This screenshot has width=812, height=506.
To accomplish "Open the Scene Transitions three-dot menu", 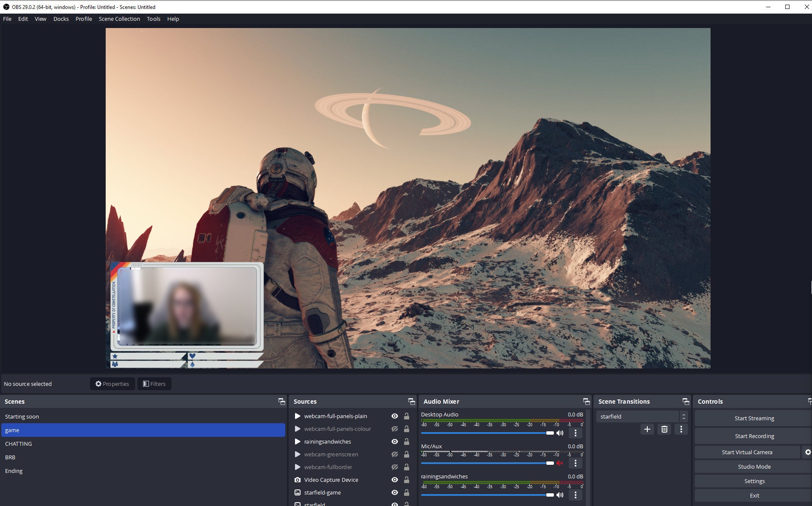I will (681, 429).
